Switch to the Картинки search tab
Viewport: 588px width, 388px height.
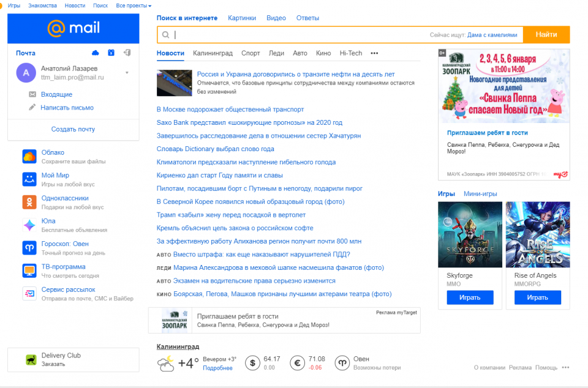tap(242, 18)
